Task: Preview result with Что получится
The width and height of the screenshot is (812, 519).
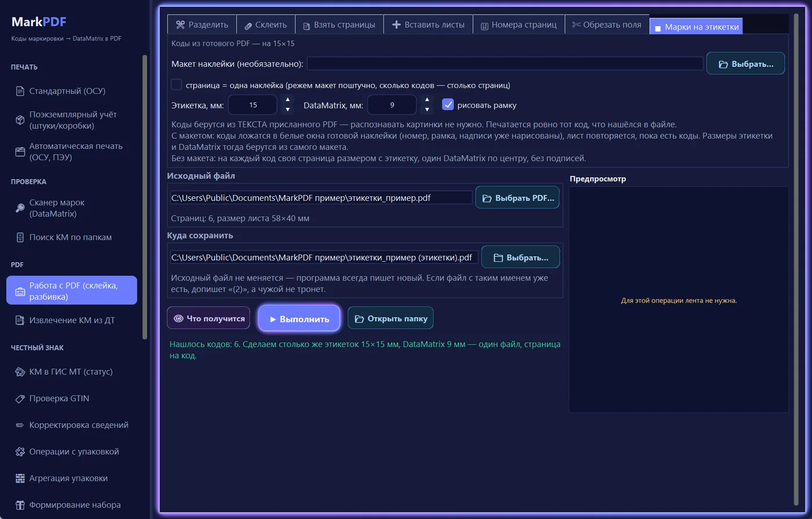Action: pyautogui.click(x=208, y=318)
